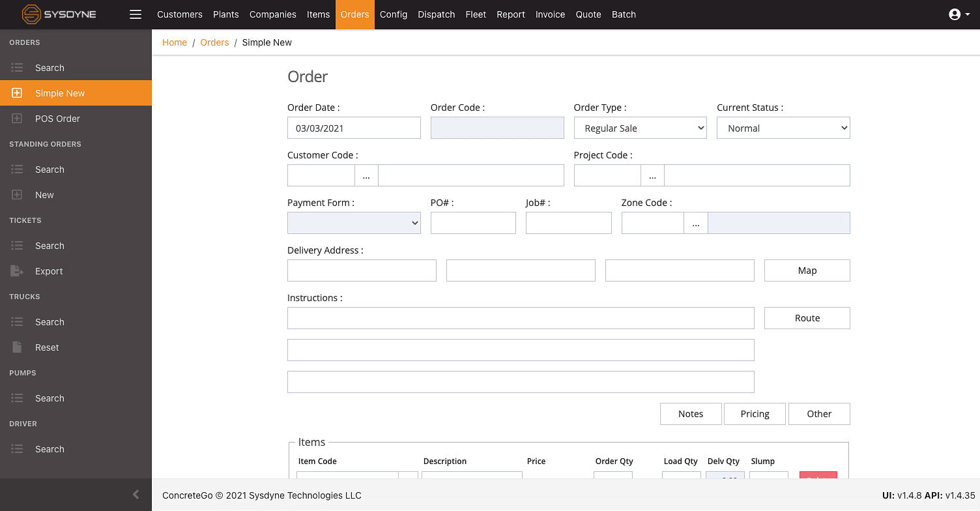Open the user account icon menu
980x511 pixels.
point(955,14)
